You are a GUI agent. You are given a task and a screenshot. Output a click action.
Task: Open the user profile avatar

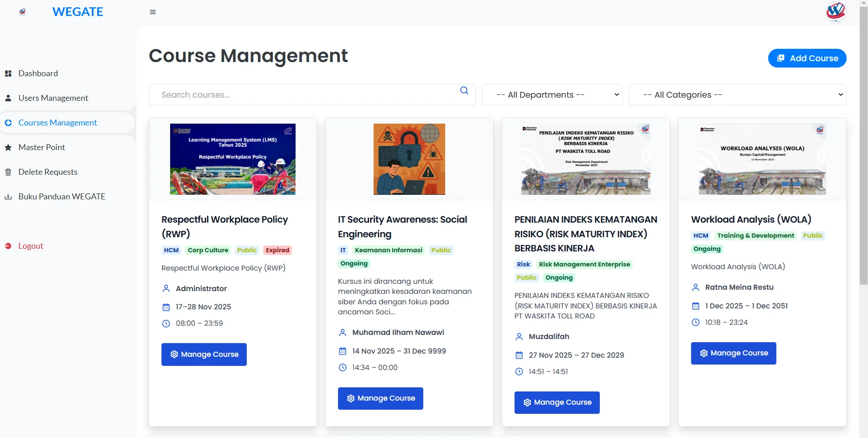click(836, 11)
